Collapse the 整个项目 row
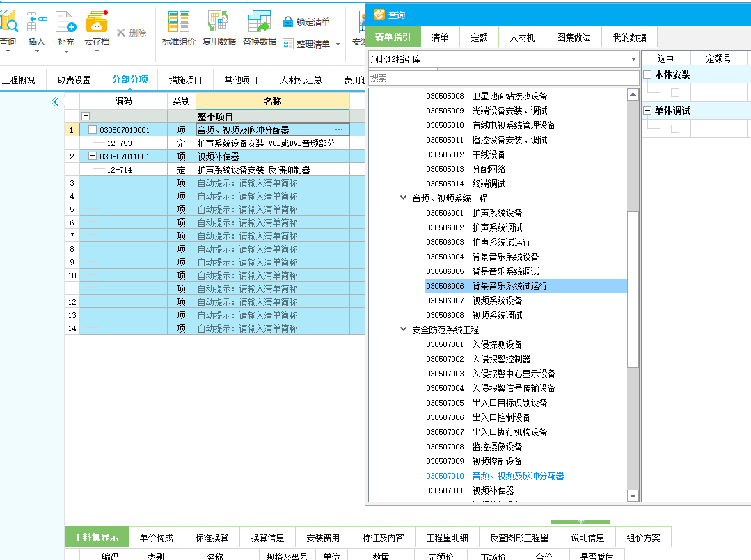The width and height of the screenshot is (751, 560). coord(86,116)
